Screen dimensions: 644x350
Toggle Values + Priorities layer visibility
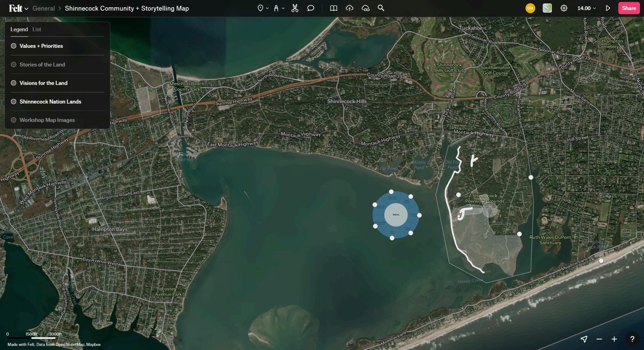coord(14,46)
